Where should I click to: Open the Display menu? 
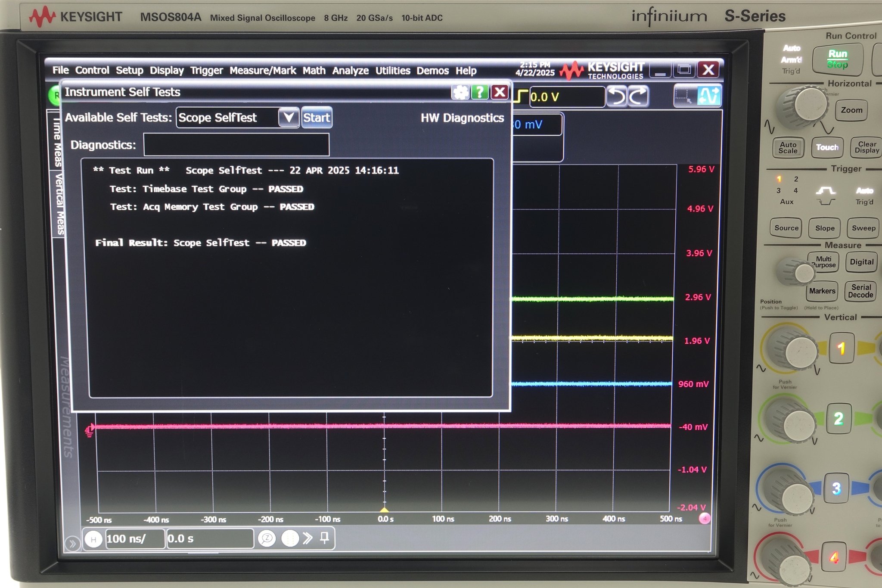pyautogui.click(x=167, y=71)
